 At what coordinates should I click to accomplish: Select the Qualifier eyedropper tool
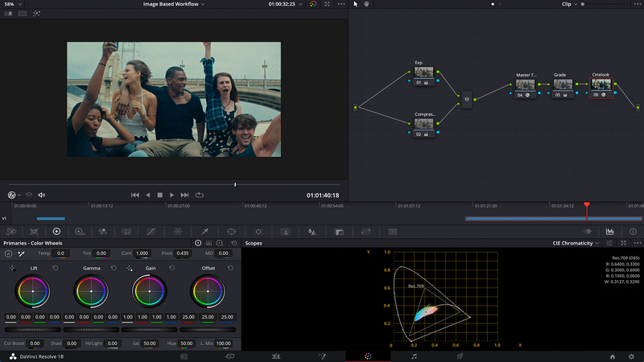(x=204, y=232)
